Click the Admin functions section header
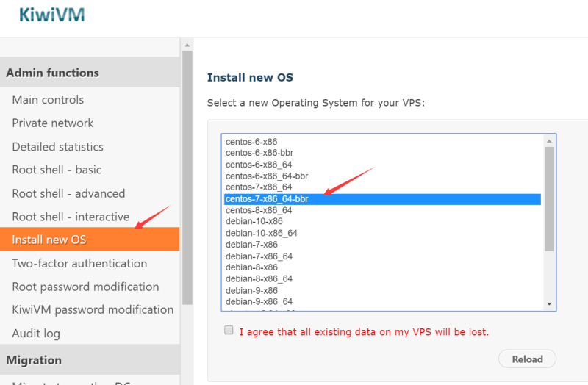Image resolution: width=588 pixels, height=385 pixels. coord(90,73)
